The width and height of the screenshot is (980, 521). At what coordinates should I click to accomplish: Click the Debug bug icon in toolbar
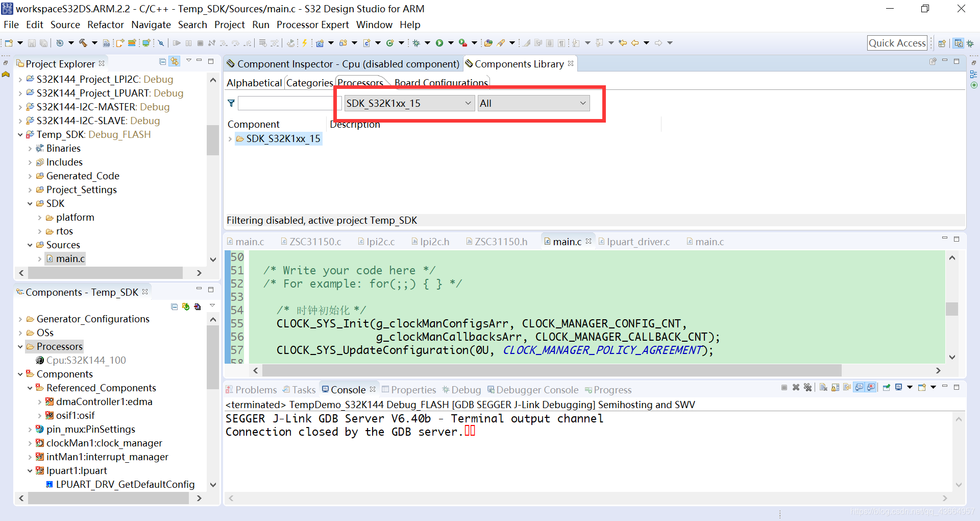(416, 43)
